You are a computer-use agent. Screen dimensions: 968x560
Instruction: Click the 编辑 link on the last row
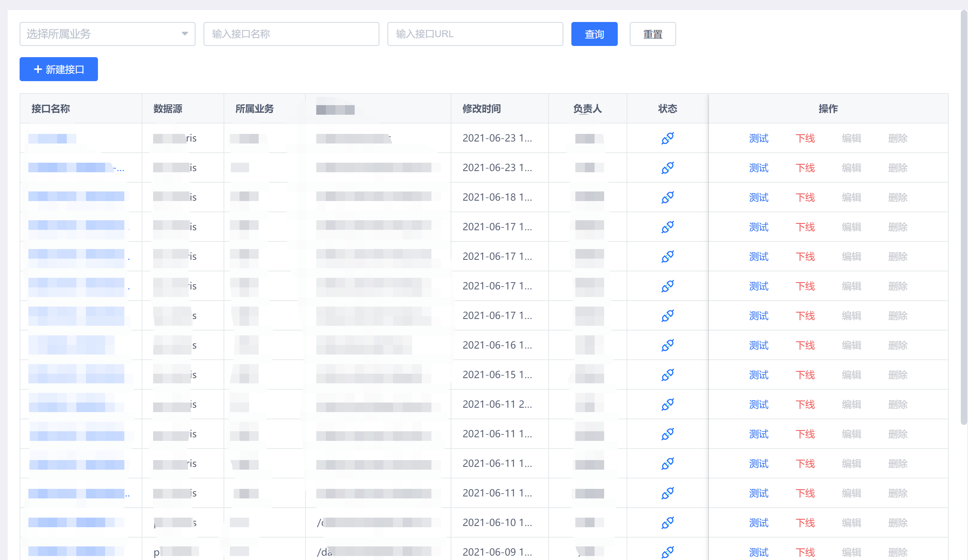(x=852, y=552)
